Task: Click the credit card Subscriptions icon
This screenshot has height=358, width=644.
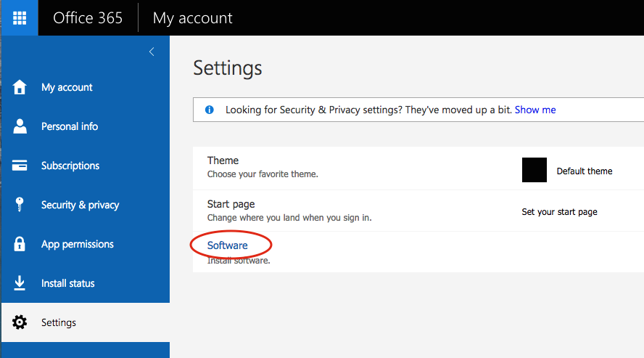Action: (20, 166)
